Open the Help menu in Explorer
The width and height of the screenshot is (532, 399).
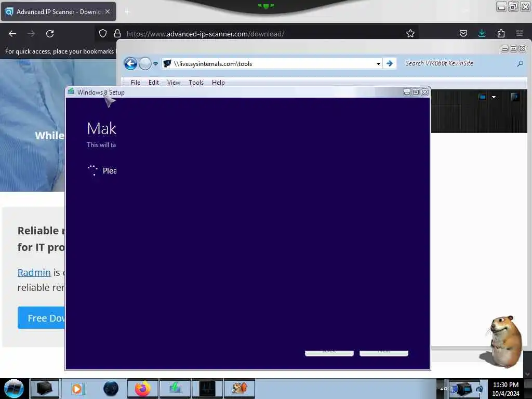click(218, 83)
